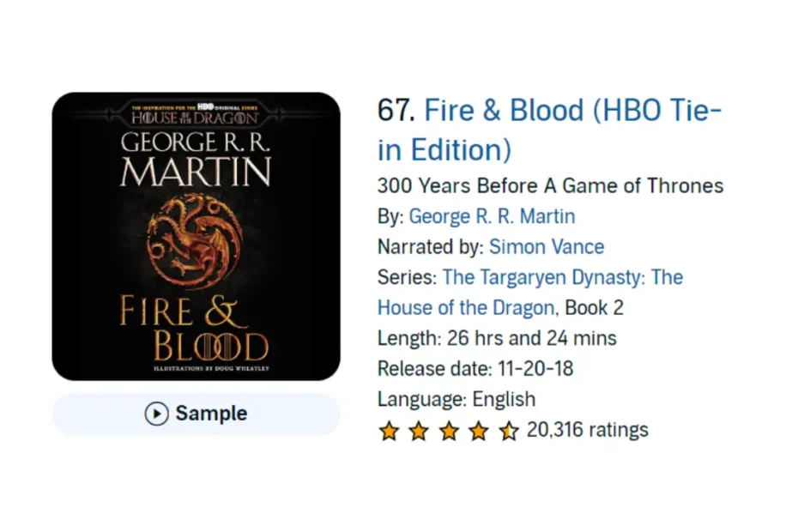798x532 pixels.
Task: Click the second rating star
Action: (419, 431)
